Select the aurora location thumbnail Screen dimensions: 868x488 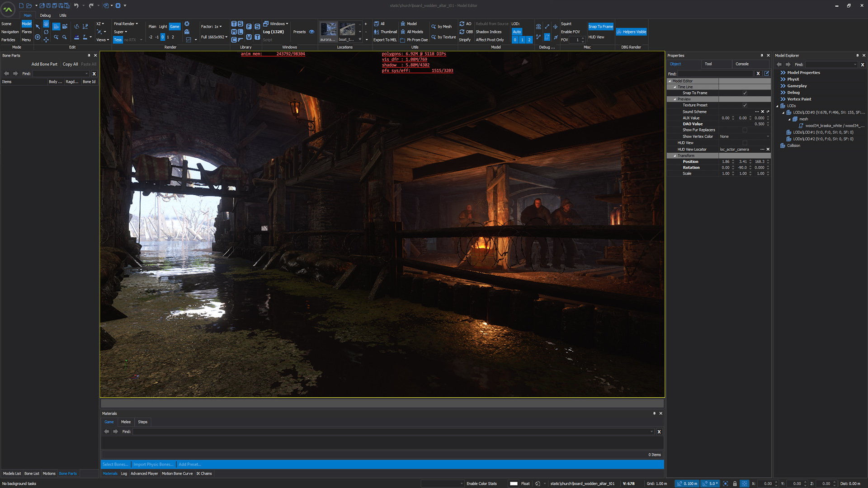tap(328, 30)
